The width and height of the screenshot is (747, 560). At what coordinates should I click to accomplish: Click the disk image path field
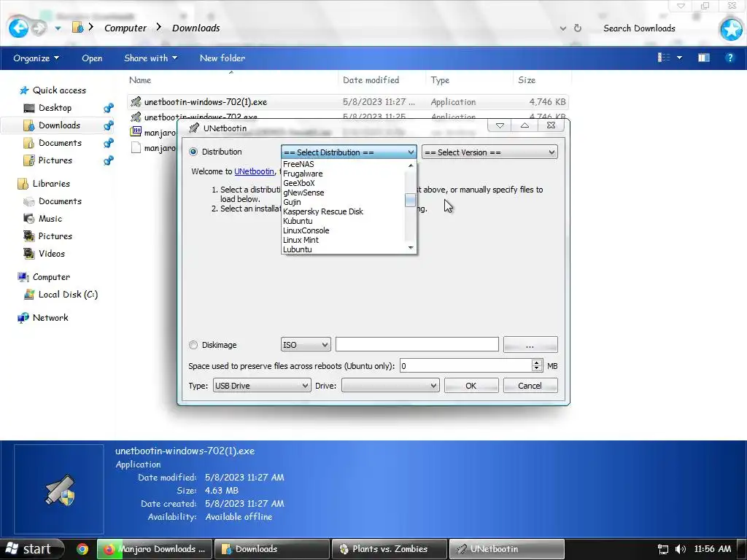click(417, 344)
